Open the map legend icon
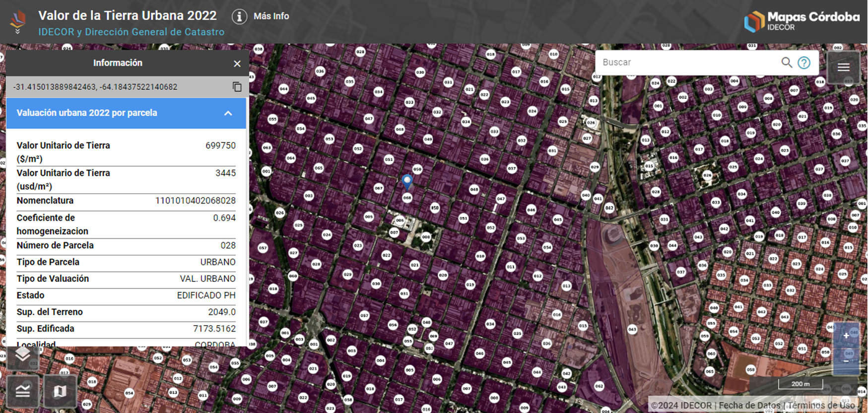 [22, 392]
